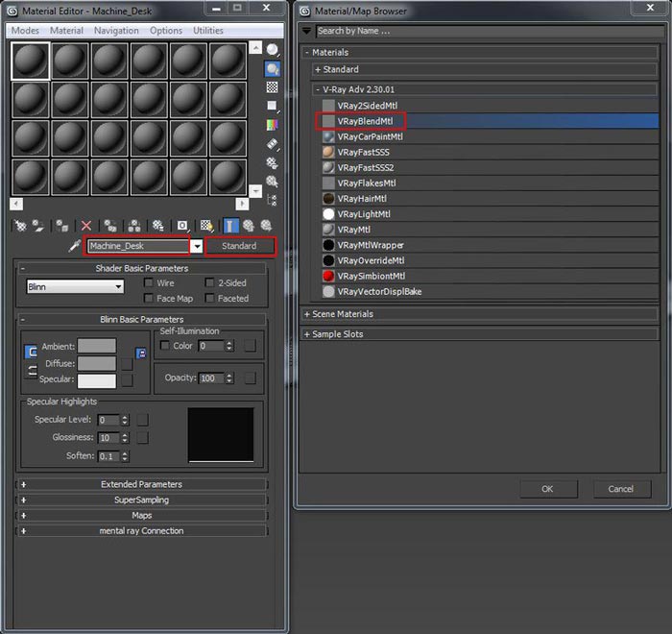
Task: Check the Self-Illumination Color checkbox
Action: [x=164, y=345]
